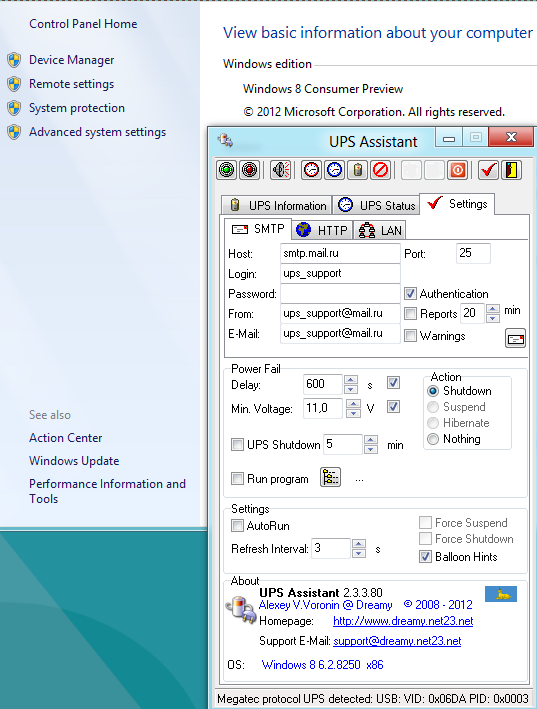Click the red clock toolbar icon

click(311, 170)
